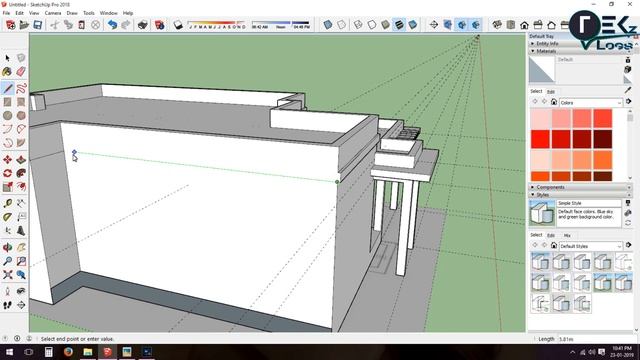Choose the Protractor tool
The image size is (640, 360).
click(x=7, y=217)
